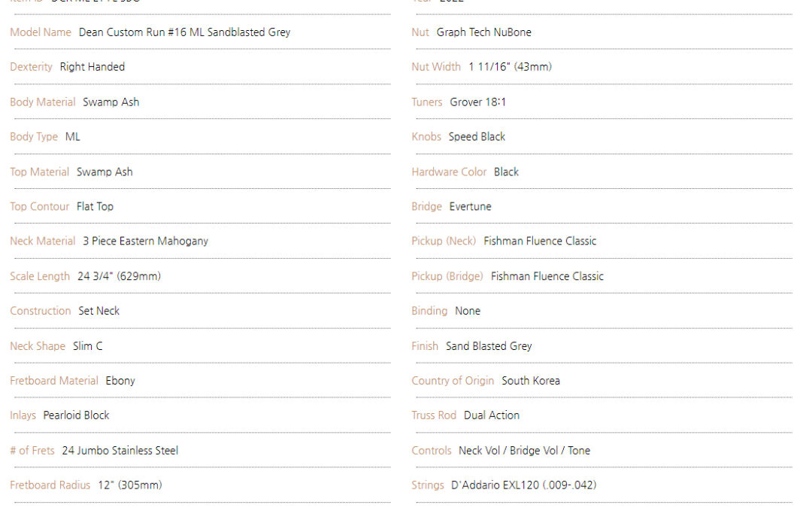Click the Grover 18:1 tuners value
The height and width of the screenshot is (508, 812).
point(477,102)
